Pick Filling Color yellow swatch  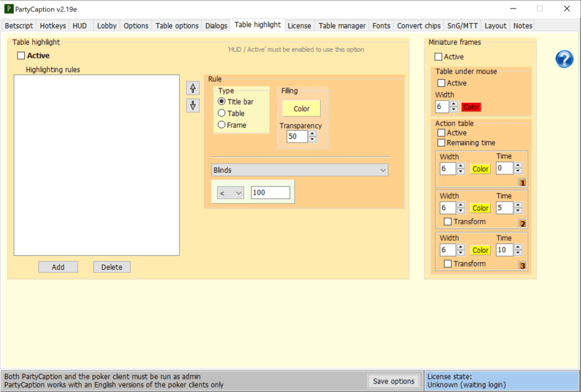tap(302, 108)
